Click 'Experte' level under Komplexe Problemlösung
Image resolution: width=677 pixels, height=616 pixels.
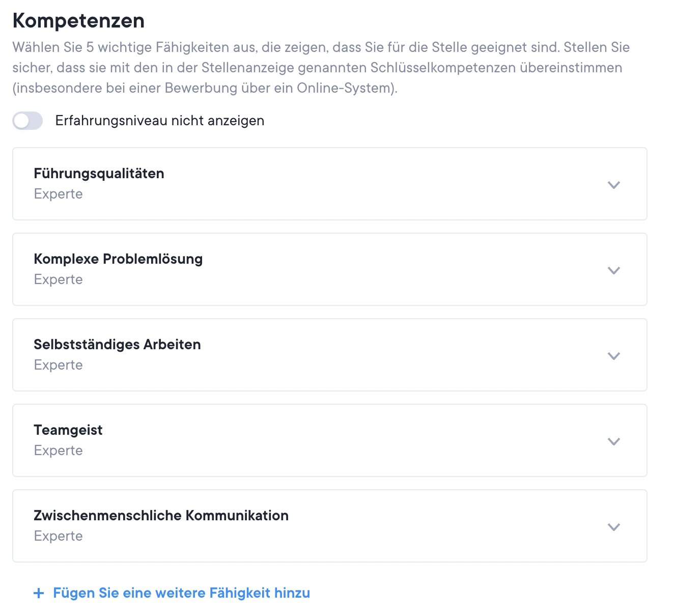coord(58,279)
